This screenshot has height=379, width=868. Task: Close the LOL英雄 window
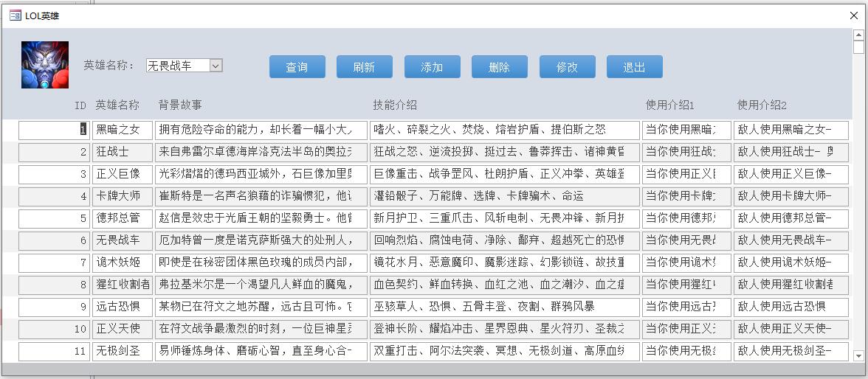853,15
